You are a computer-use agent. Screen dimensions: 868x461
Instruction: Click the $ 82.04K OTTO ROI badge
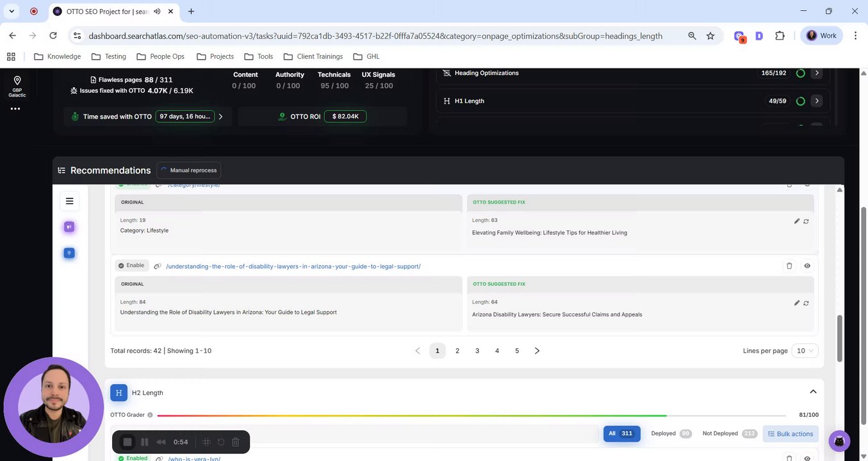[345, 117]
